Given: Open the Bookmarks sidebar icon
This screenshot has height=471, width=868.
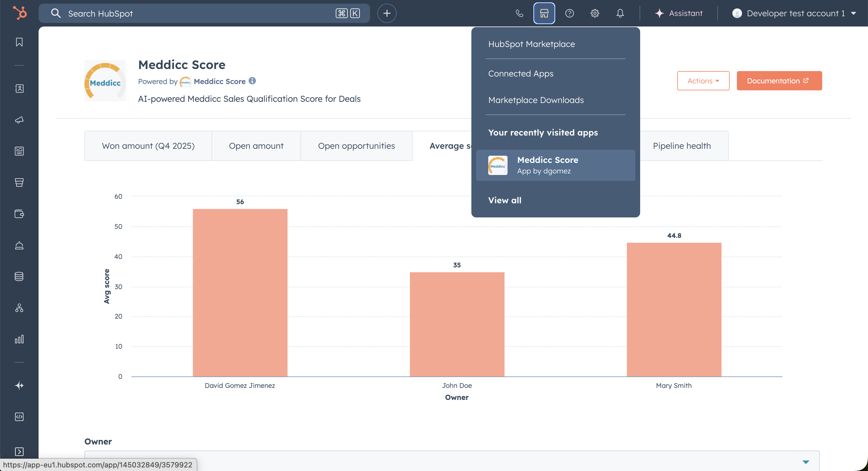Looking at the screenshot, I should pyautogui.click(x=19, y=42).
